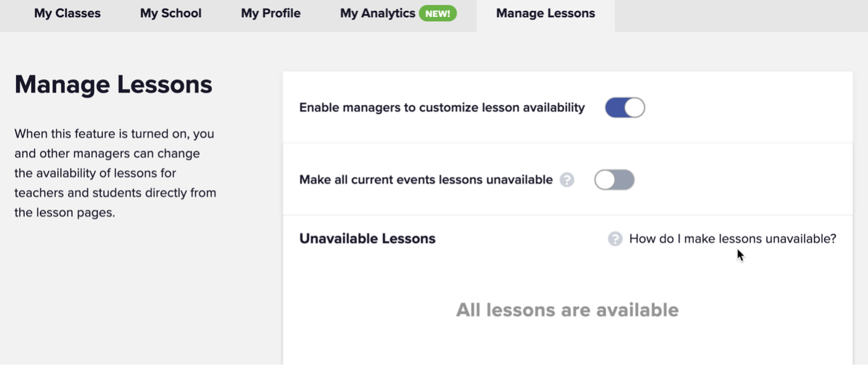The height and width of the screenshot is (367, 868).
Task: Go to the My Profile tab
Action: pos(271,13)
